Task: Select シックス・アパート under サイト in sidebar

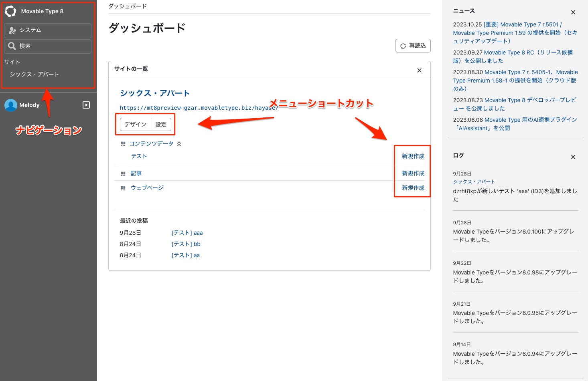Action: [34, 74]
